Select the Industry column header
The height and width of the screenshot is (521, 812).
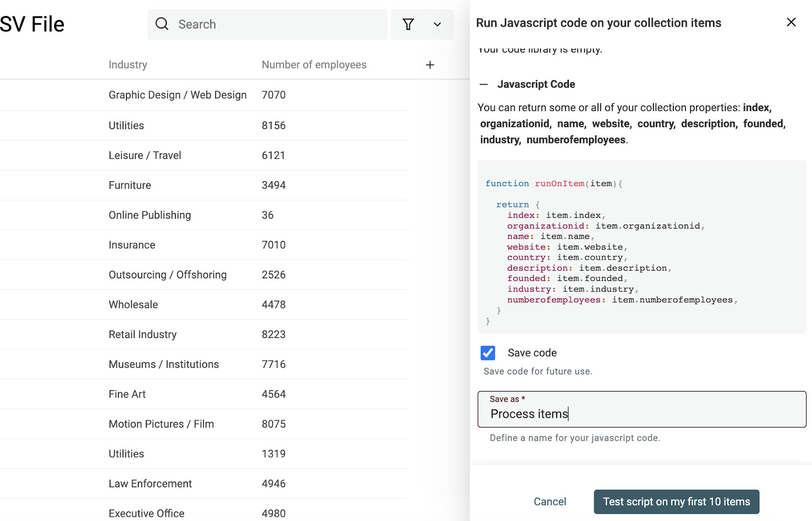127,64
